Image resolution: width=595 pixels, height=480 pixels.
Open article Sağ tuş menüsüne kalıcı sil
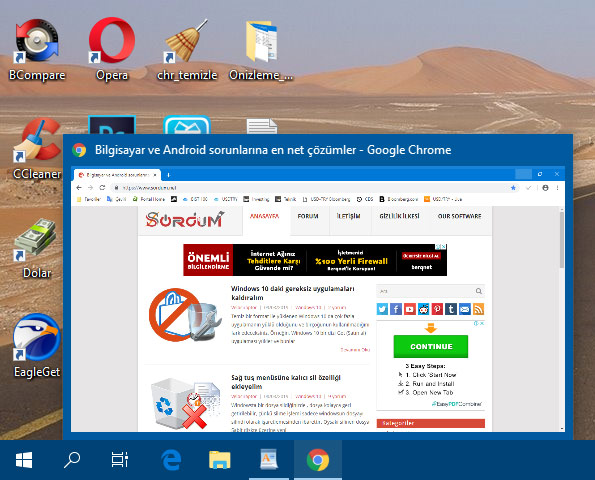point(286,382)
